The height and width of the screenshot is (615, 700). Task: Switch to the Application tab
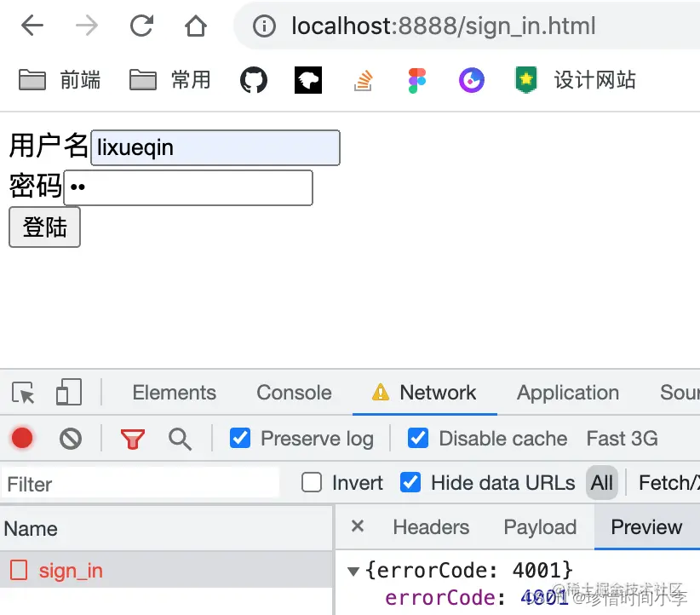click(568, 393)
